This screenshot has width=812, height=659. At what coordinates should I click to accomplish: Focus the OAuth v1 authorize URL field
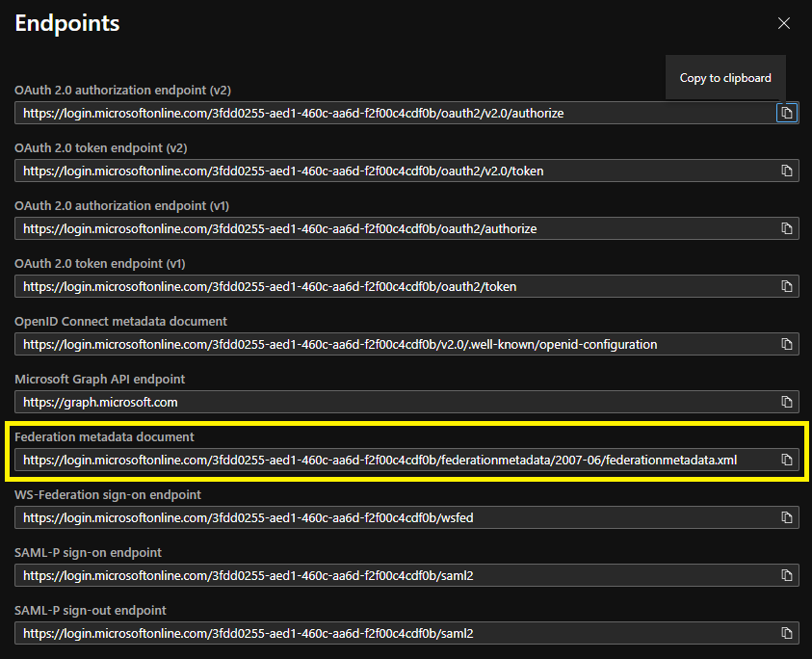[x=395, y=228]
